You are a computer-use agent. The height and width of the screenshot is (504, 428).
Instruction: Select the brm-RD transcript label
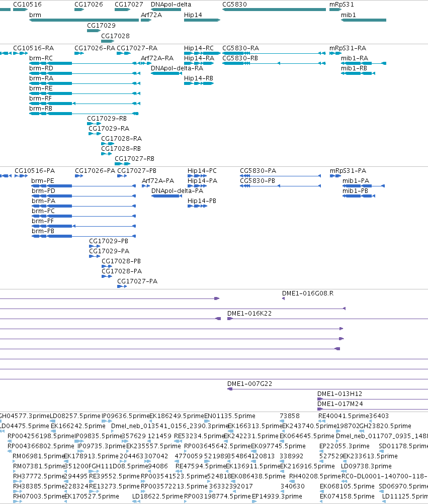(41, 68)
